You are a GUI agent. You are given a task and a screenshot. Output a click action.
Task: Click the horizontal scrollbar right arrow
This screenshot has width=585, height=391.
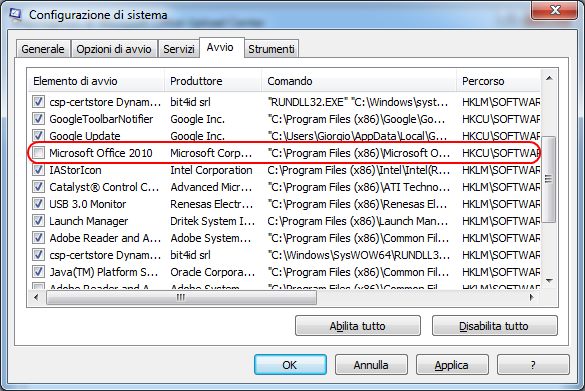tap(532, 297)
